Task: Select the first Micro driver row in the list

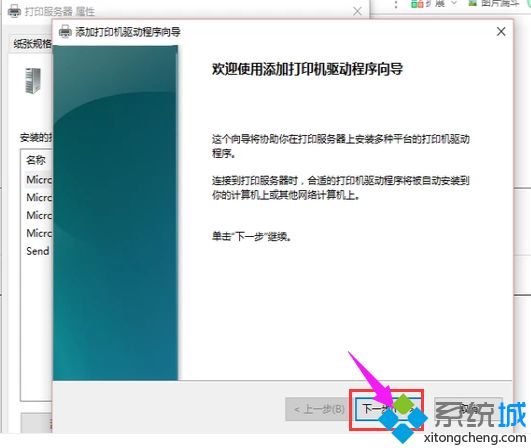Action: click(38, 179)
